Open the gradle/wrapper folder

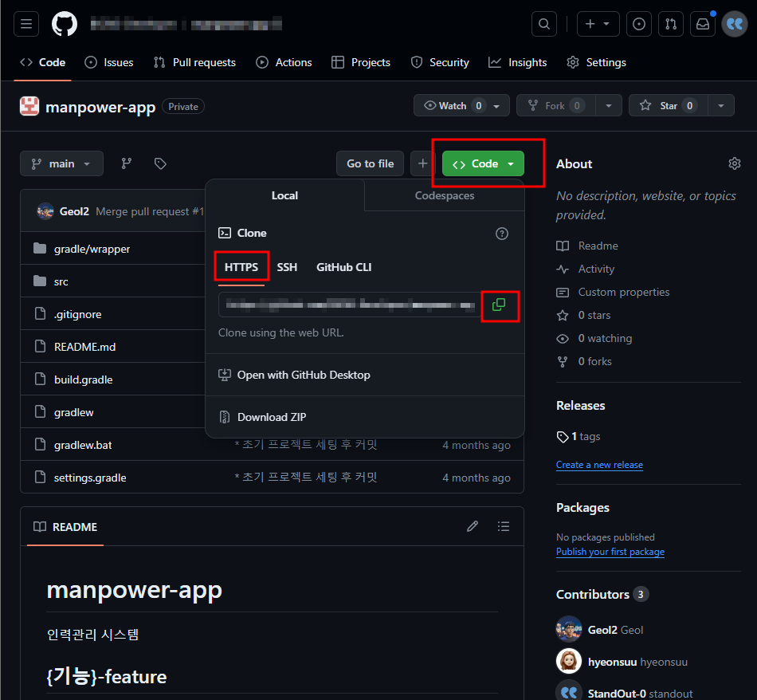pos(92,250)
